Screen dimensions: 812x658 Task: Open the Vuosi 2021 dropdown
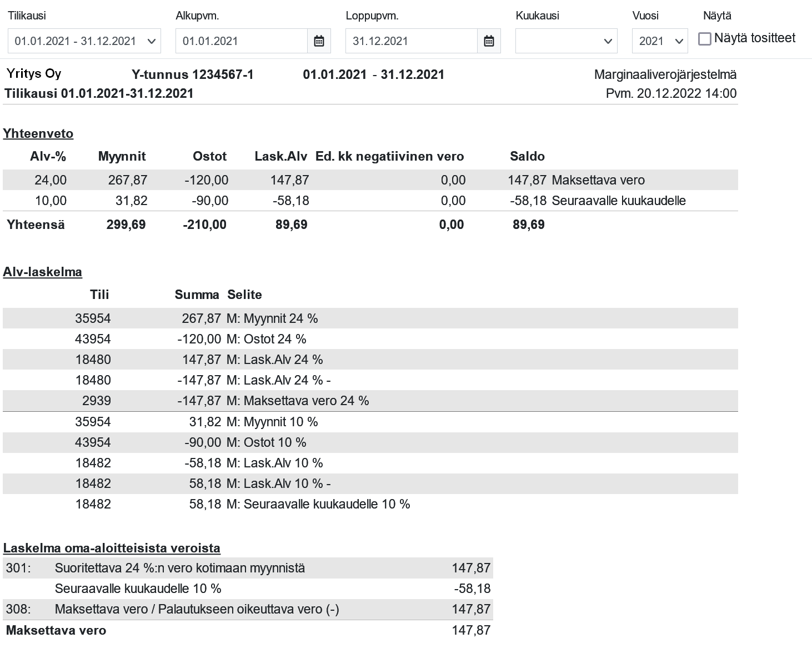pyautogui.click(x=660, y=41)
